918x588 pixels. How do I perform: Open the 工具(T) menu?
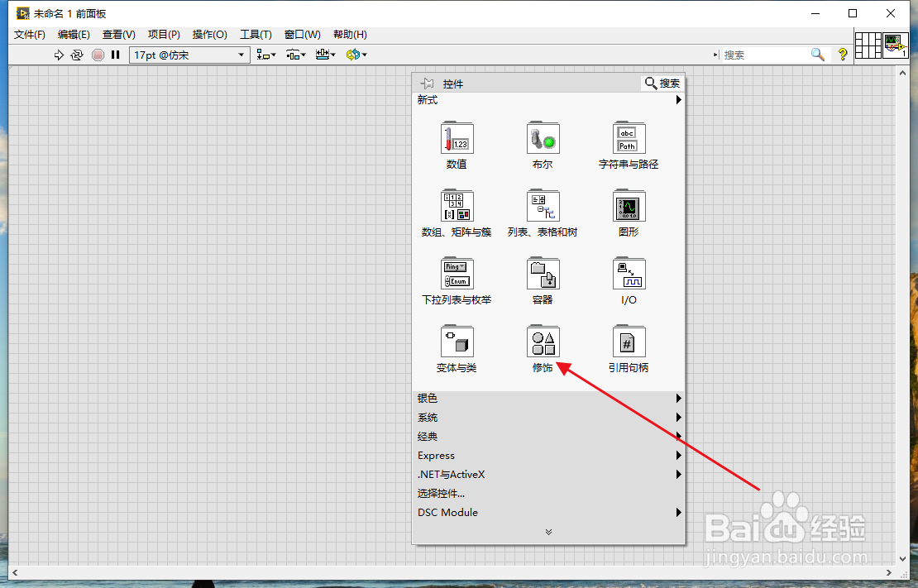[256, 35]
